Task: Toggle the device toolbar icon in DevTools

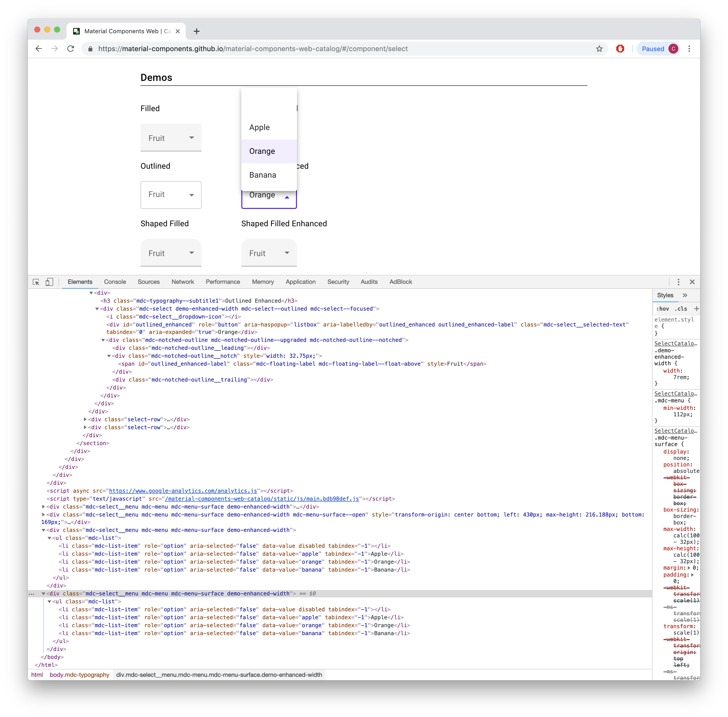Action: [49, 282]
